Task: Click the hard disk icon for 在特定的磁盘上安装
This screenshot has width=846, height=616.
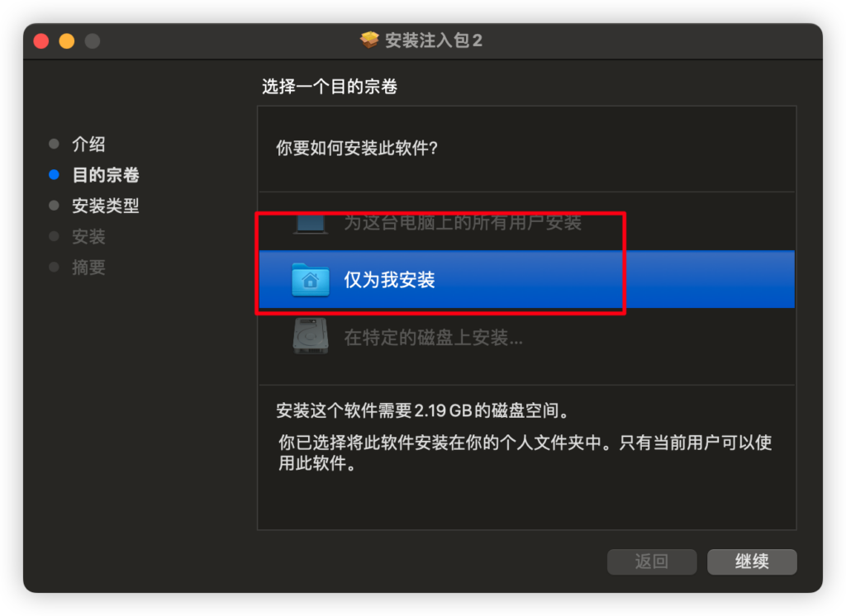Action: click(x=311, y=336)
